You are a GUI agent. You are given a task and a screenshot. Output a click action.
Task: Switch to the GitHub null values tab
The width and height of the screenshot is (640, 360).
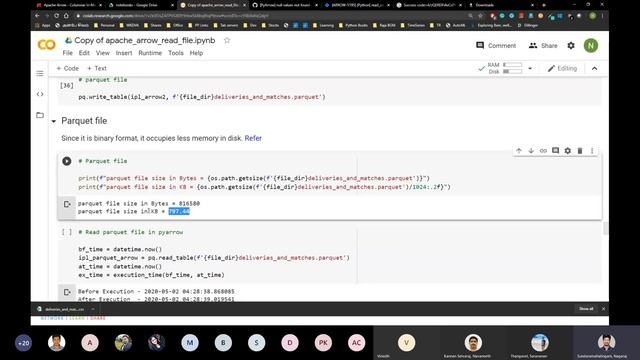[x=284, y=5]
